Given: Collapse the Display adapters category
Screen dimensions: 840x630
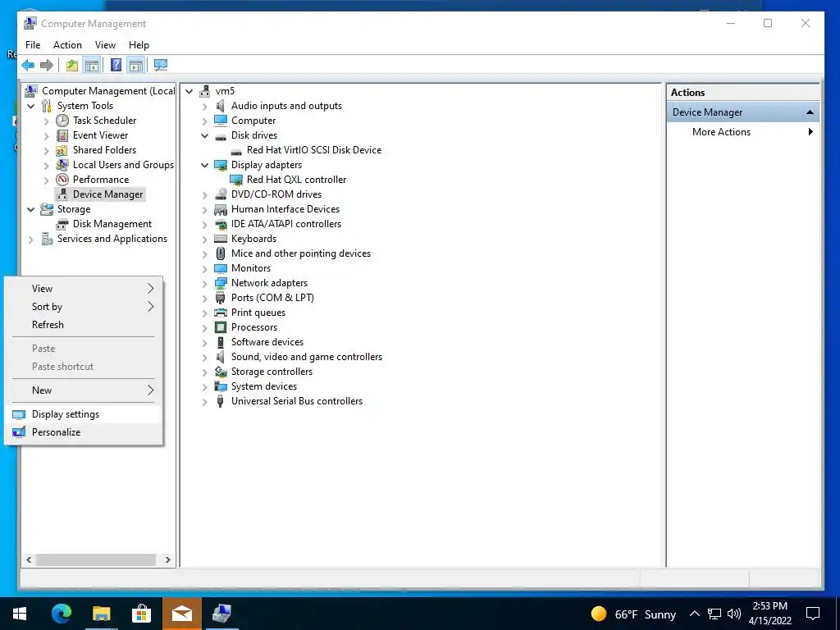Looking at the screenshot, I should pyautogui.click(x=204, y=165).
